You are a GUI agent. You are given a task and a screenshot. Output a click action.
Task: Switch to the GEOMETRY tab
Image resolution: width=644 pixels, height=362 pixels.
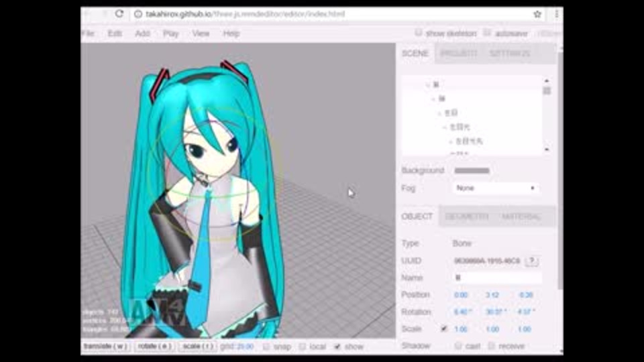point(467,217)
